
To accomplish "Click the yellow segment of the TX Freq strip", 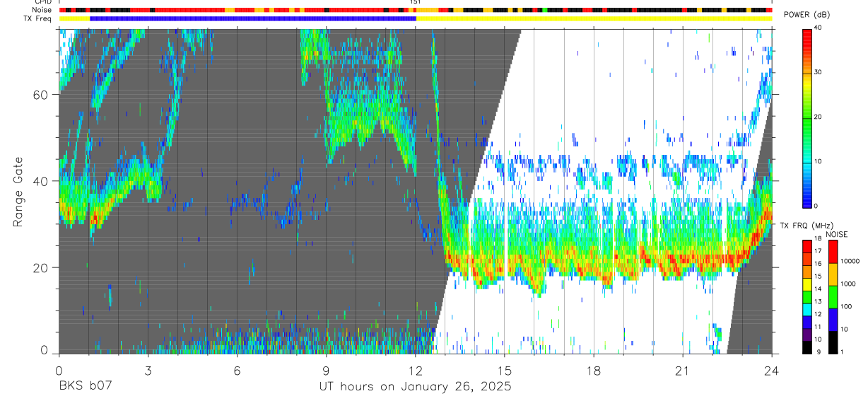I will 594,18.
